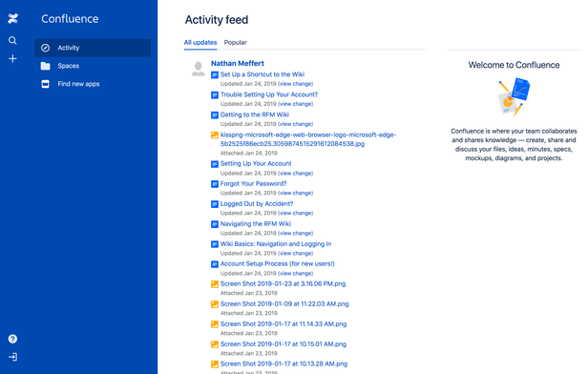The height and width of the screenshot is (374, 588).
Task: Click the Activity compass icon
Action: [46, 48]
